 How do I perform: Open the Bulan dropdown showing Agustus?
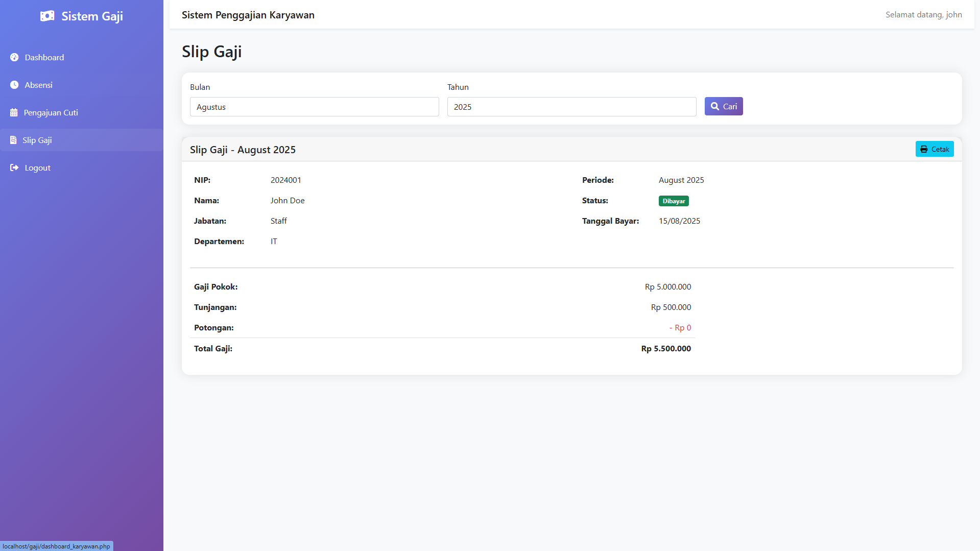click(x=314, y=107)
